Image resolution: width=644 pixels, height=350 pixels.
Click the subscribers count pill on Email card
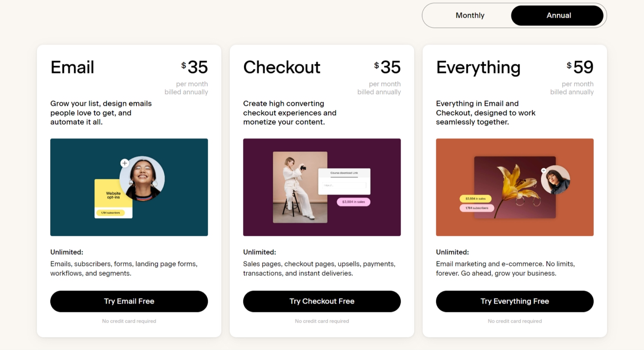tap(110, 213)
